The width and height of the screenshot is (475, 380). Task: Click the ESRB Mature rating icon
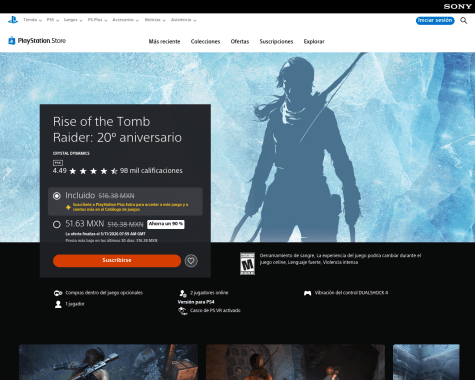(x=247, y=264)
